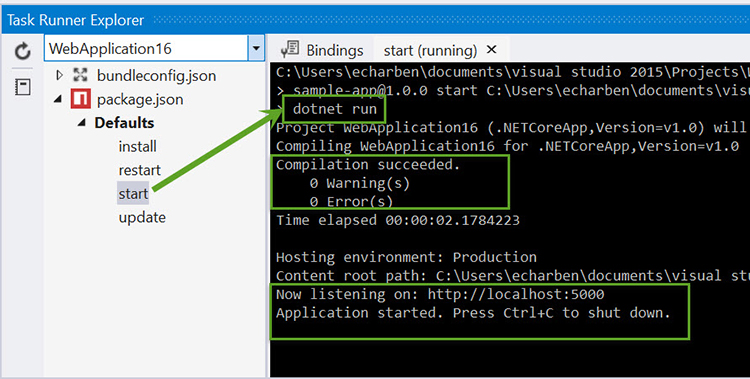Select the start (running) tab
Viewport: 750px width, 379px height.
point(430,50)
